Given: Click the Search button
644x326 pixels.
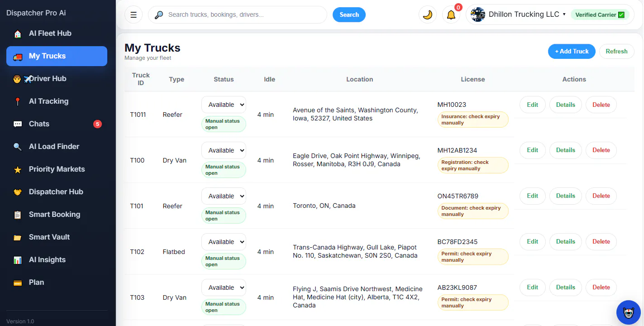Looking at the screenshot, I should (x=349, y=14).
